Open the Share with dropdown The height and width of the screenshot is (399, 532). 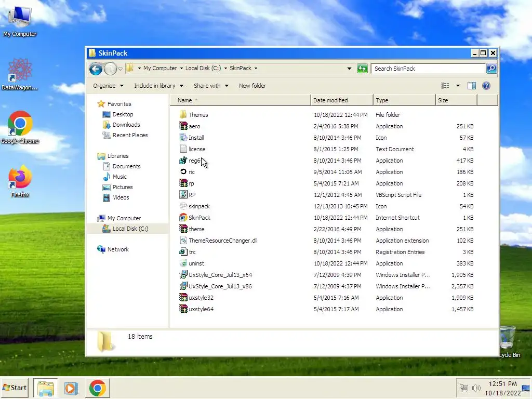pos(211,86)
